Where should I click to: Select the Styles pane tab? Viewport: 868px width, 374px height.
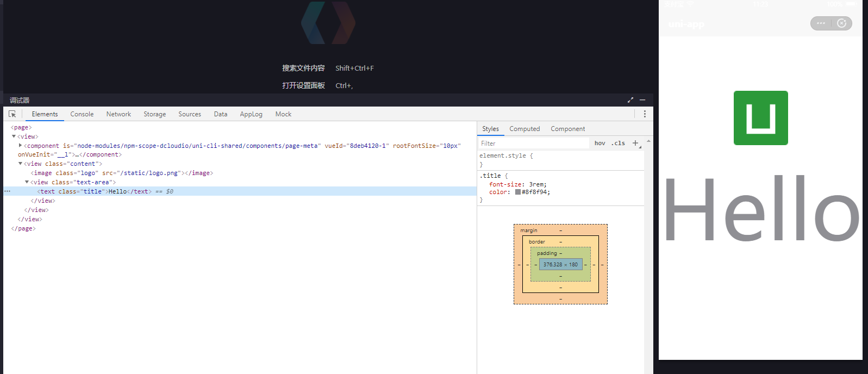pos(490,129)
